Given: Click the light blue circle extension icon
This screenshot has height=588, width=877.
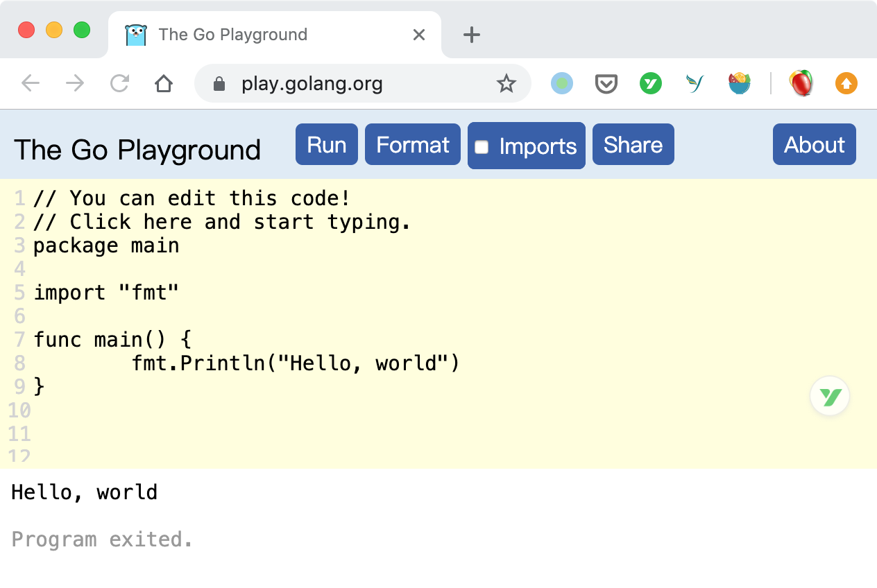Looking at the screenshot, I should pyautogui.click(x=562, y=84).
